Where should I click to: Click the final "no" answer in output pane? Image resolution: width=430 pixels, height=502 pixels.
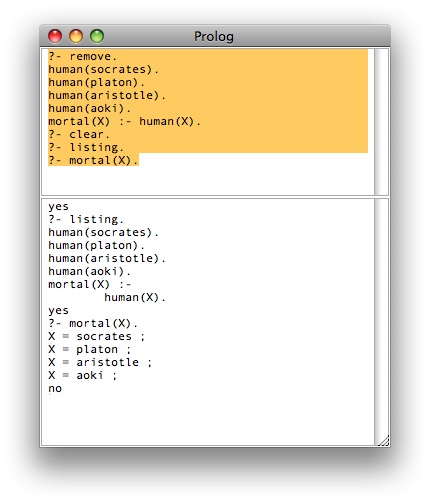[x=55, y=389]
